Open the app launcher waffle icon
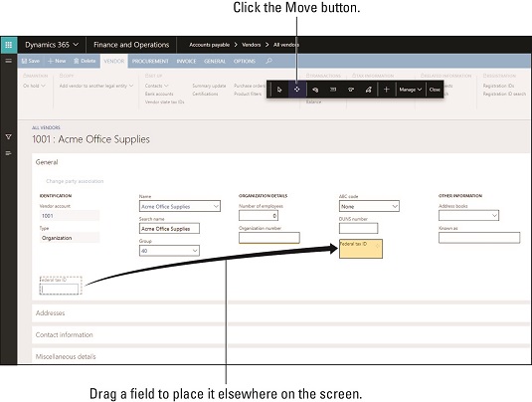 [9, 45]
